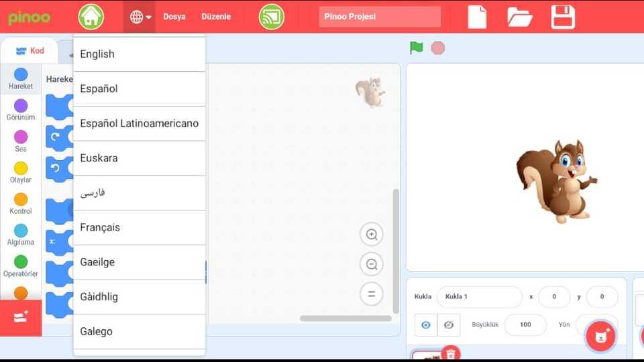Zoom in the code workspace
This screenshot has width=644, height=362.
371,235
